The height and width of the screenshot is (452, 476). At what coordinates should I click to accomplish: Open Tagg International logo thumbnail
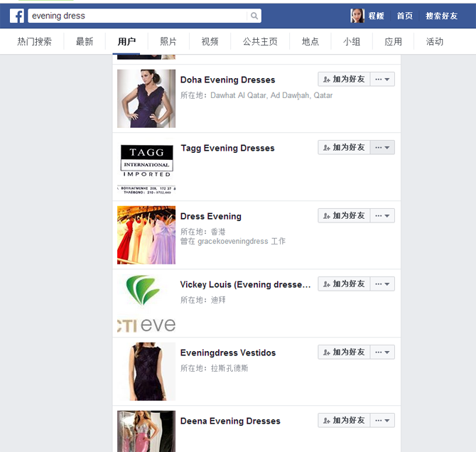coord(146,166)
